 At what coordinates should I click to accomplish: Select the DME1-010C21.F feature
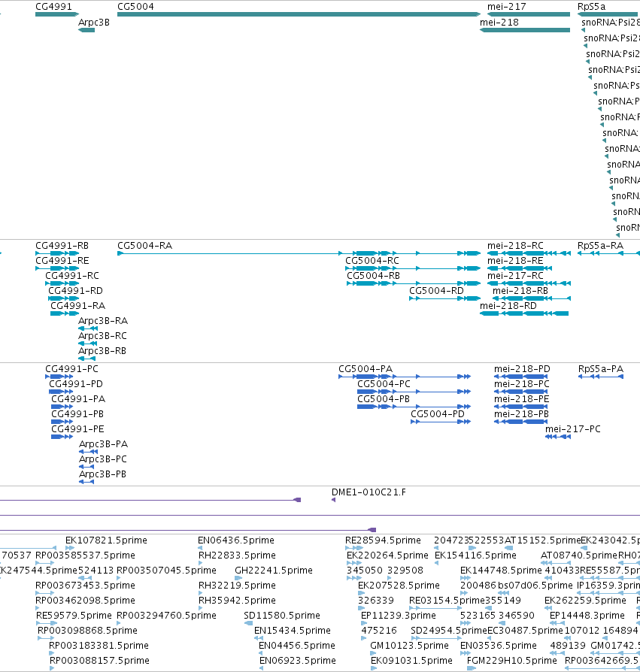[x=369, y=492]
